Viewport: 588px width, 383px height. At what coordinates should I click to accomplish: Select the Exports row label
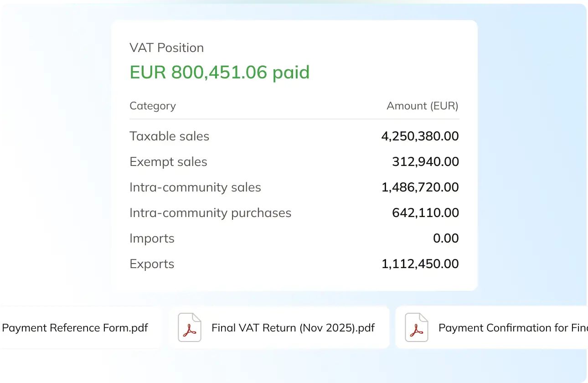[x=152, y=264]
